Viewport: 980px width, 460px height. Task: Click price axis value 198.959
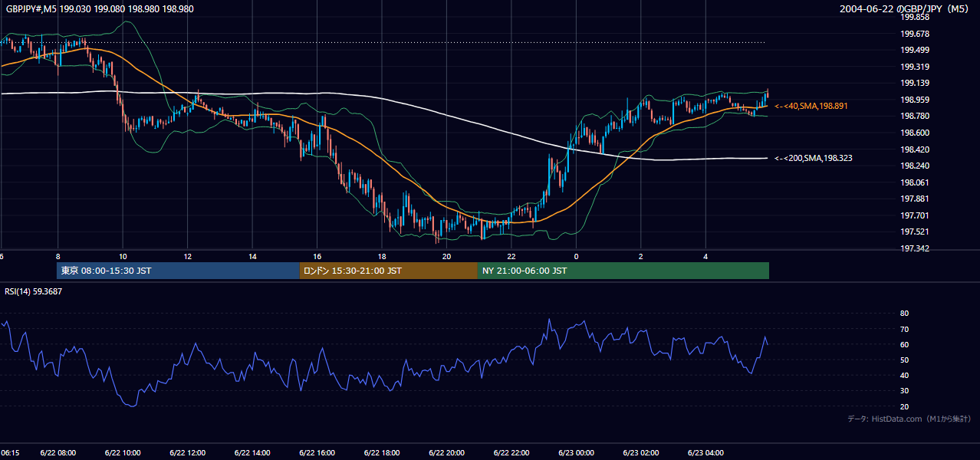[x=914, y=100]
